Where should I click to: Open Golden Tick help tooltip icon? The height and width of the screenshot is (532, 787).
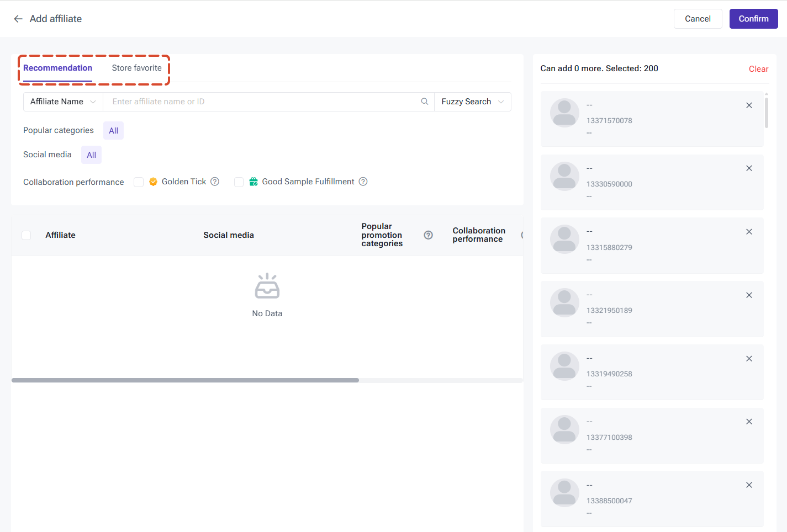pos(215,182)
